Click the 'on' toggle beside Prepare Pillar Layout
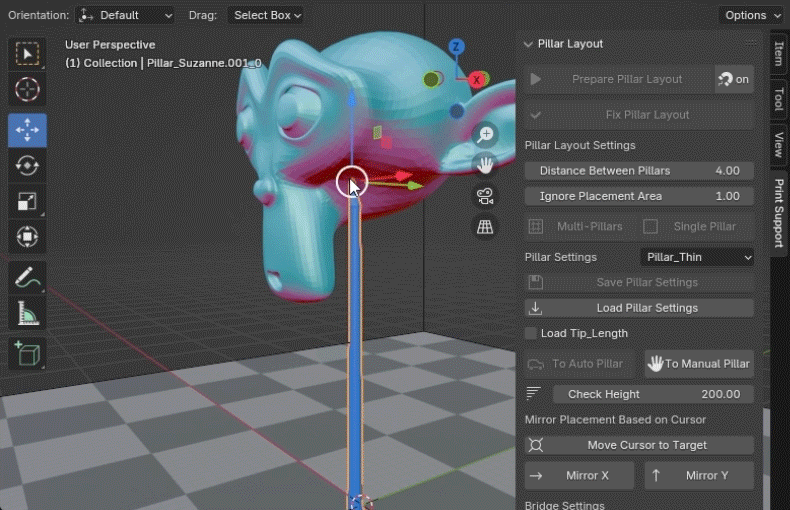This screenshot has width=790, height=510. click(x=734, y=79)
